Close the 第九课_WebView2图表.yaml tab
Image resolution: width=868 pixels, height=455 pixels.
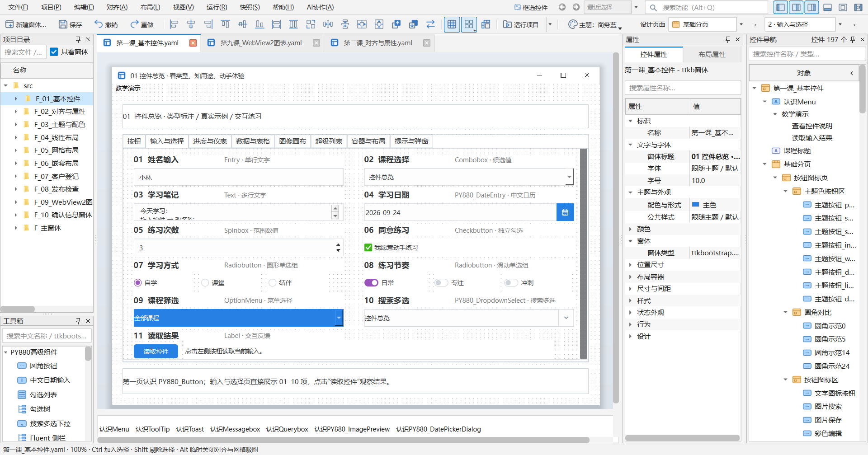pos(316,43)
